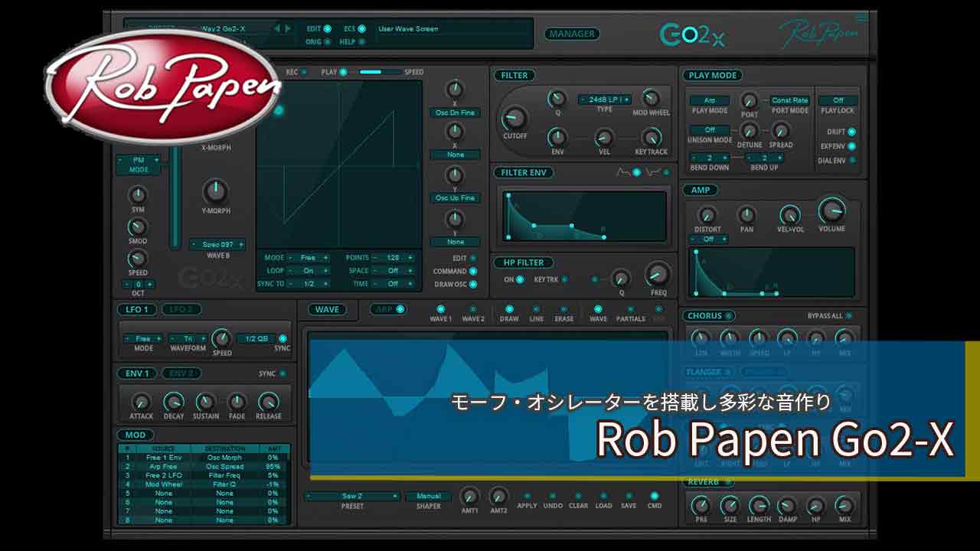Click the SAVE wave button
The image size is (980, 551).
[x=628, y=497]
